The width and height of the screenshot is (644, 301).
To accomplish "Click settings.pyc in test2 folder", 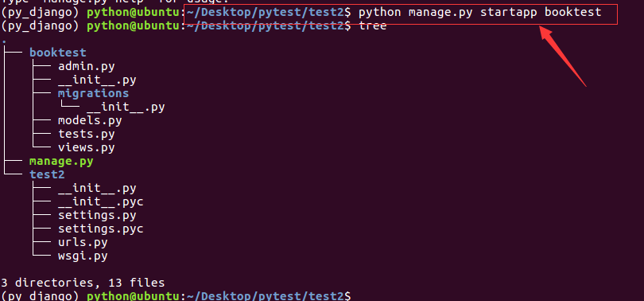I will tap(101, 229).
